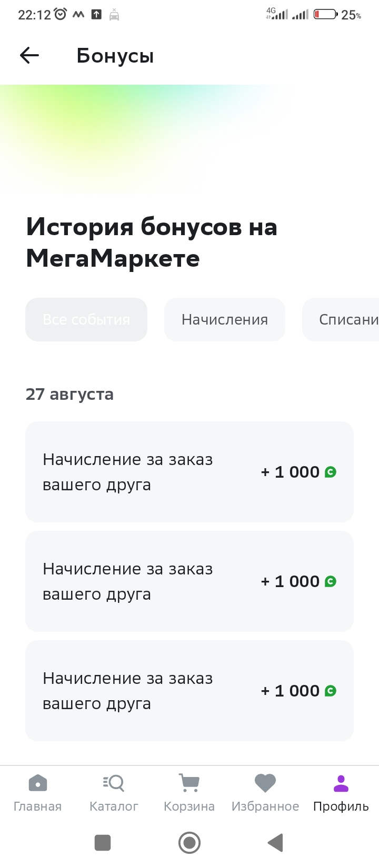
Task: Open the Избранное heart icon
Action: [x=265, y=783]
